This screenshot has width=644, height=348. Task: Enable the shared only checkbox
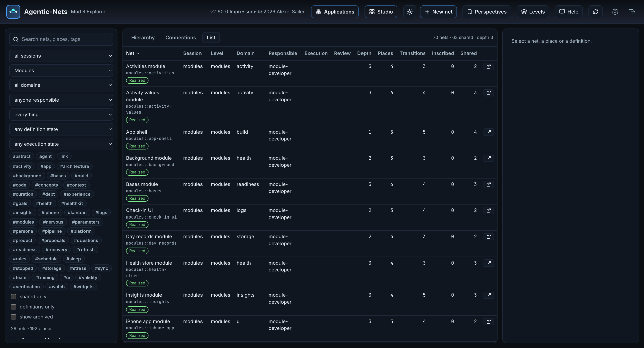pyautogui.click(x=14, y=297)
